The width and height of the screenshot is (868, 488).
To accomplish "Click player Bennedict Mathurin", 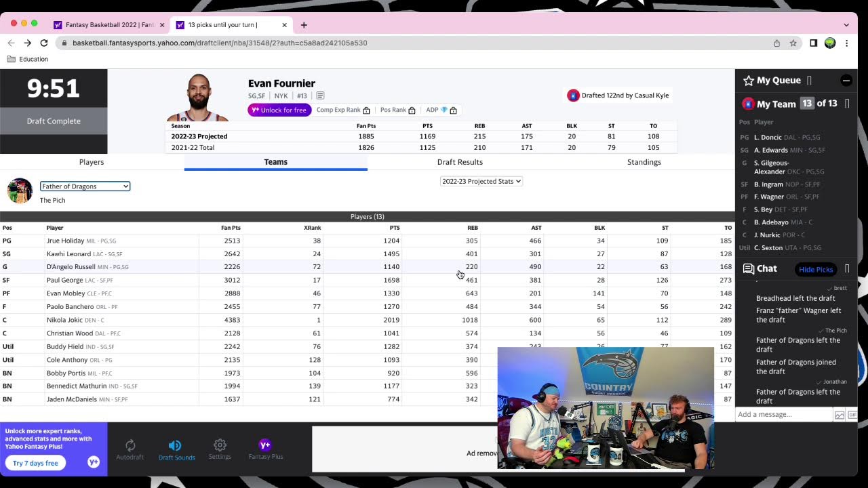I will [77, 386].
